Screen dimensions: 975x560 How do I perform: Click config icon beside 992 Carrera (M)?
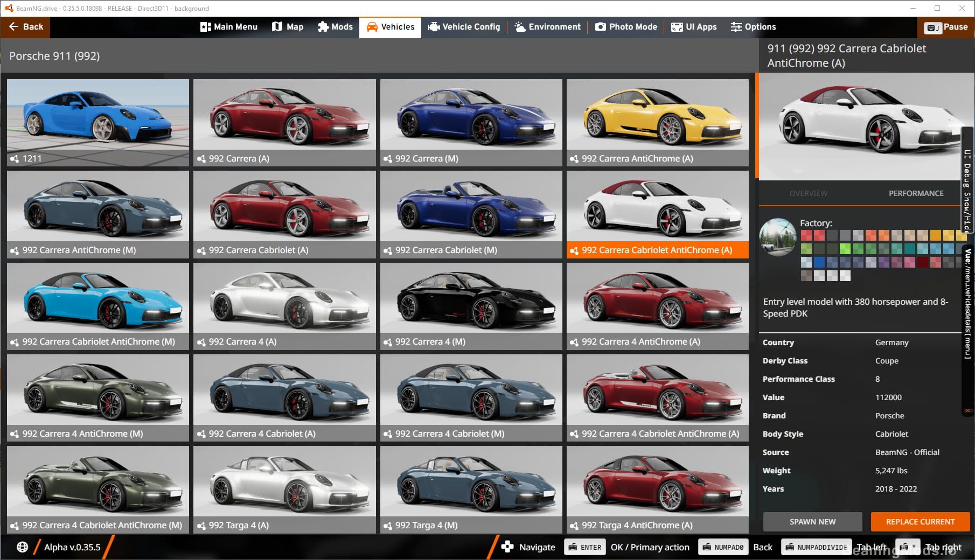click(387, 159)
